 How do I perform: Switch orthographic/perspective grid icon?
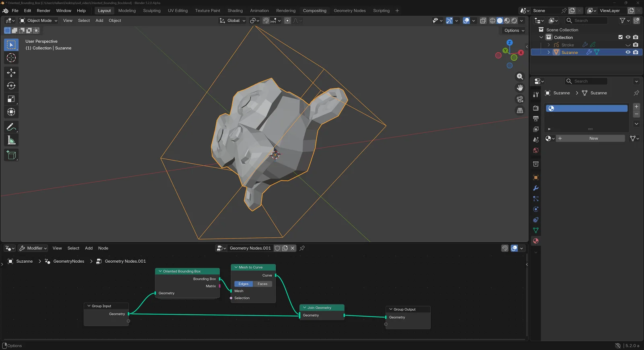(x=520, y=110)
